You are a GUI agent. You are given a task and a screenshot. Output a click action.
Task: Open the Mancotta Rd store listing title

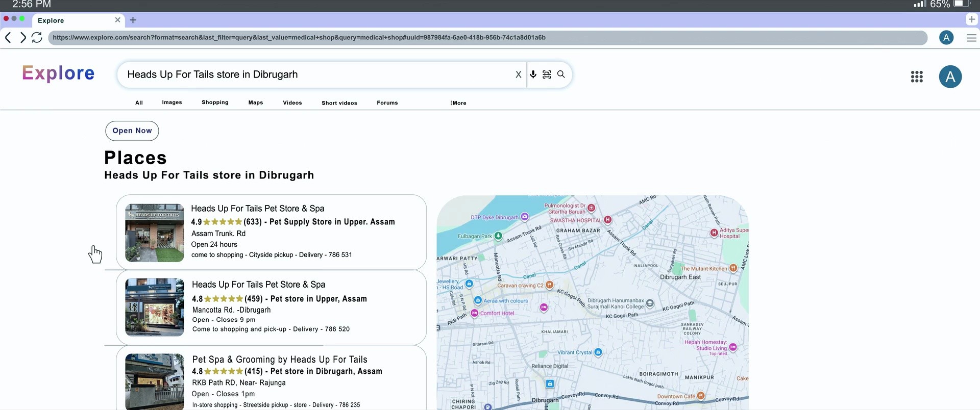(258, 285)
